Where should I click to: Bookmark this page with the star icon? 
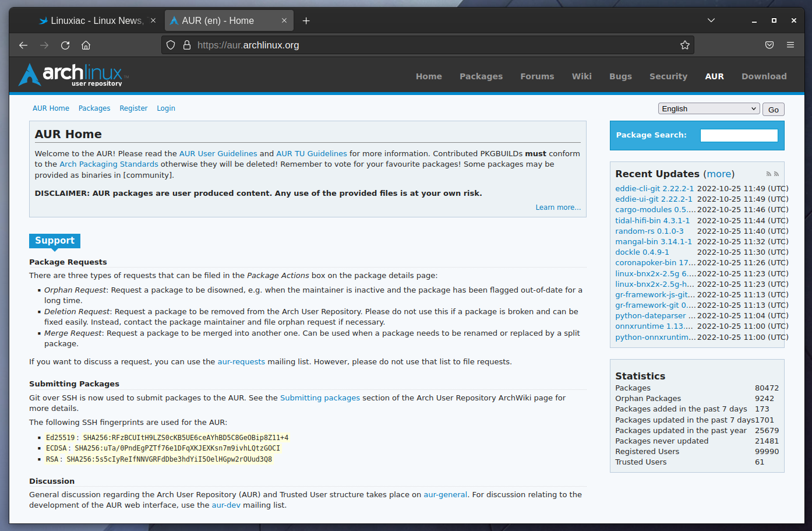(x=685, y=45)
